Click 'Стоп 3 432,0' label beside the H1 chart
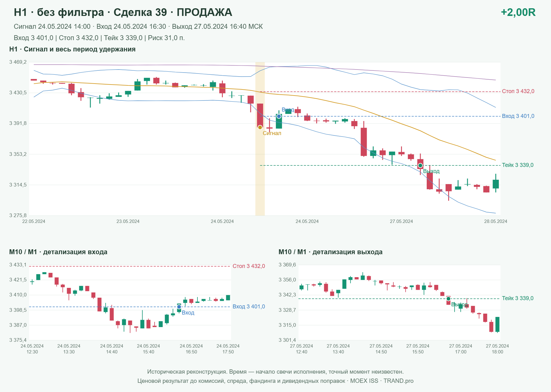Viewport: 551px width, 392px height. (518, 91)
